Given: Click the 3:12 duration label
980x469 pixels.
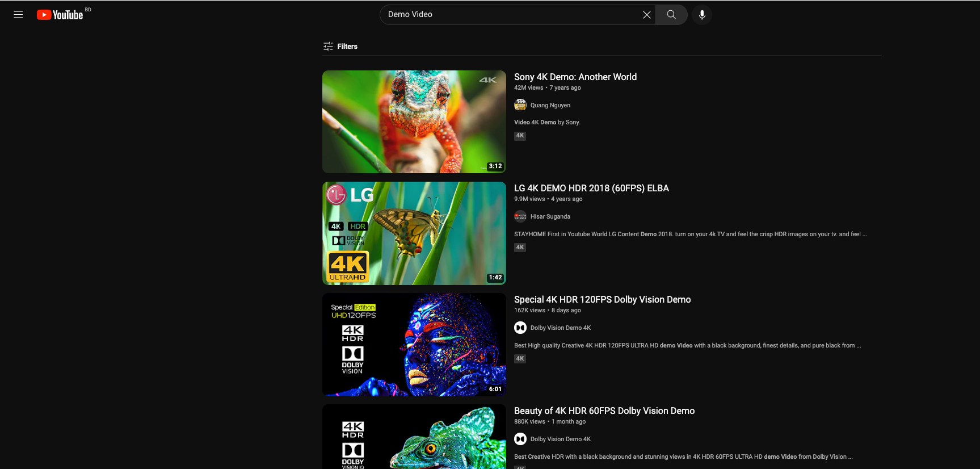Looking at the screenshot, I should tap(495, 166).
